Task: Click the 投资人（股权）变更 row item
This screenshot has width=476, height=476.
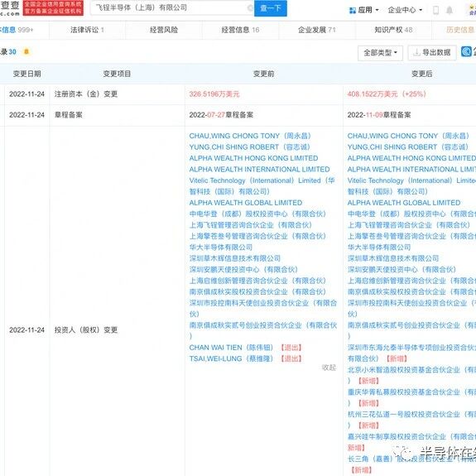Action: tap(86, 330)
